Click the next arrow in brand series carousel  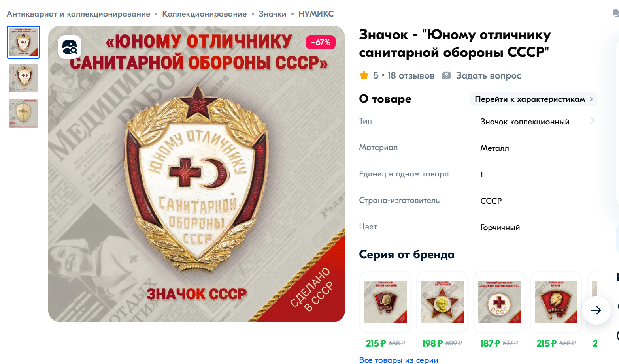596,310
